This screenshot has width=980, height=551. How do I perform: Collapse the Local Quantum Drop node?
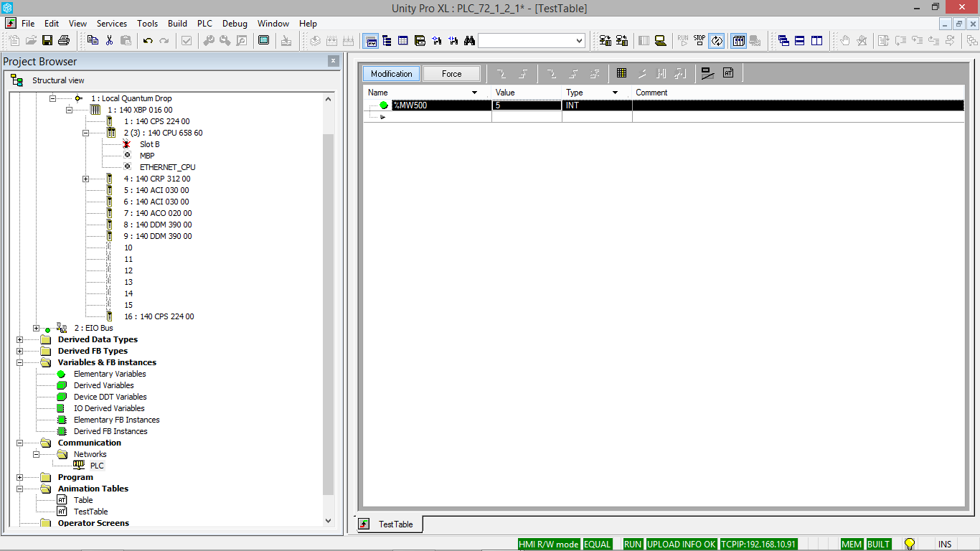(52, 98)
